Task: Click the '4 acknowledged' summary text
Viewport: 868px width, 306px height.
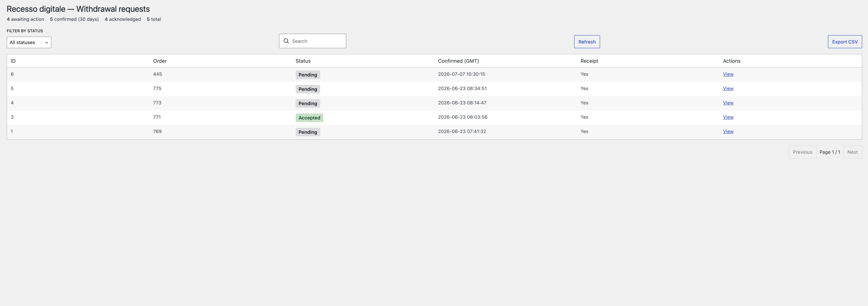Action: (x=123, y=19)
